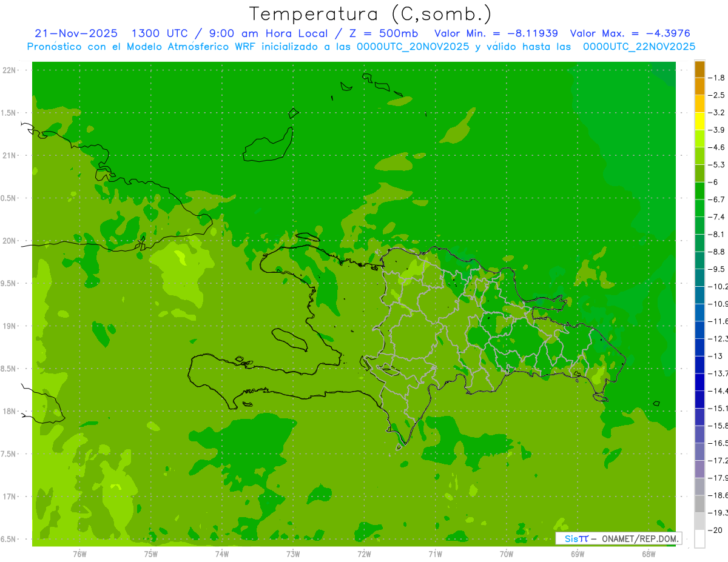Screen dimensions: 728x562
Task: Click "Valor Min. = -8.11939" in header
Action: point(496,34)
